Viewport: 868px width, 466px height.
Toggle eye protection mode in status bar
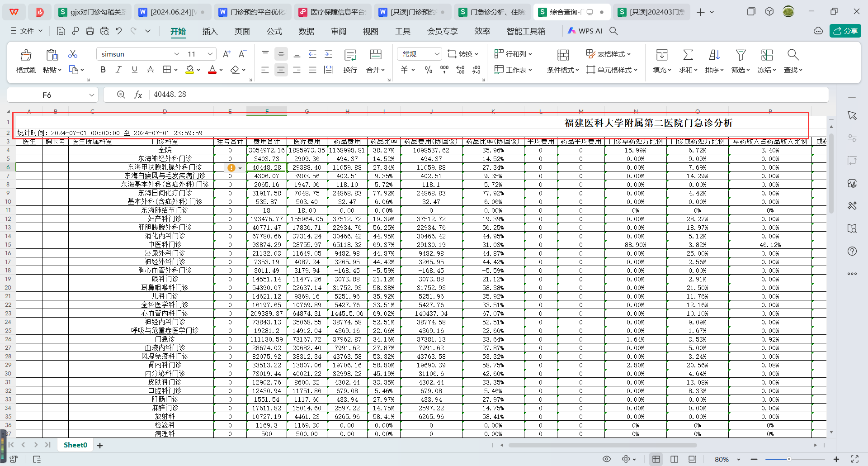[607, 459]
